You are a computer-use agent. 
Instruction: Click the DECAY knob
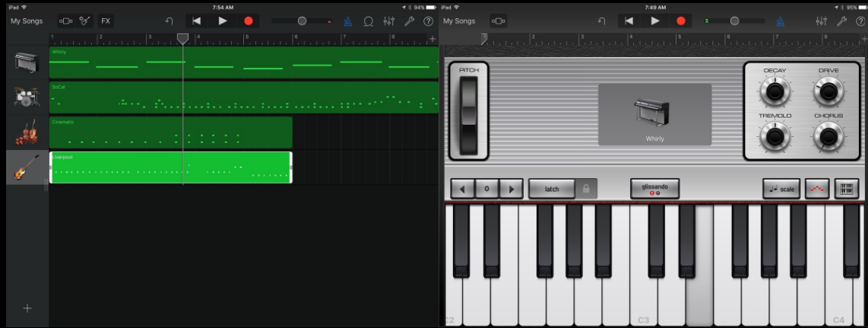775,91
